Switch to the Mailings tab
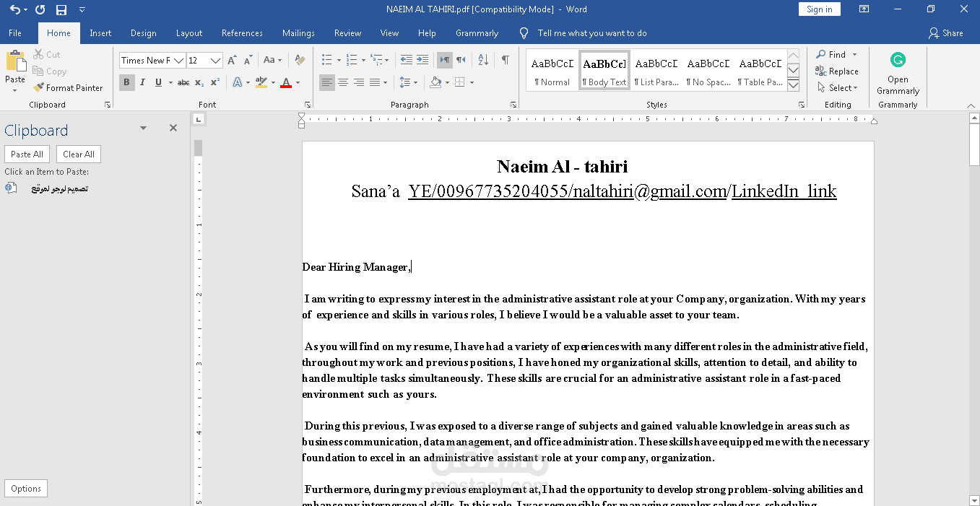Viewport: 980px width, 506px height. click(x=298, y=32)
